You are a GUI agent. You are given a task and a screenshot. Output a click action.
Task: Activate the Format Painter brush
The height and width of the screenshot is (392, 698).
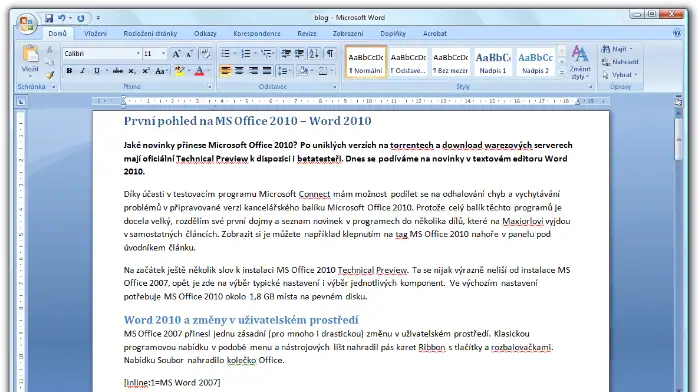pyautogui.click(x=50, y=75)
